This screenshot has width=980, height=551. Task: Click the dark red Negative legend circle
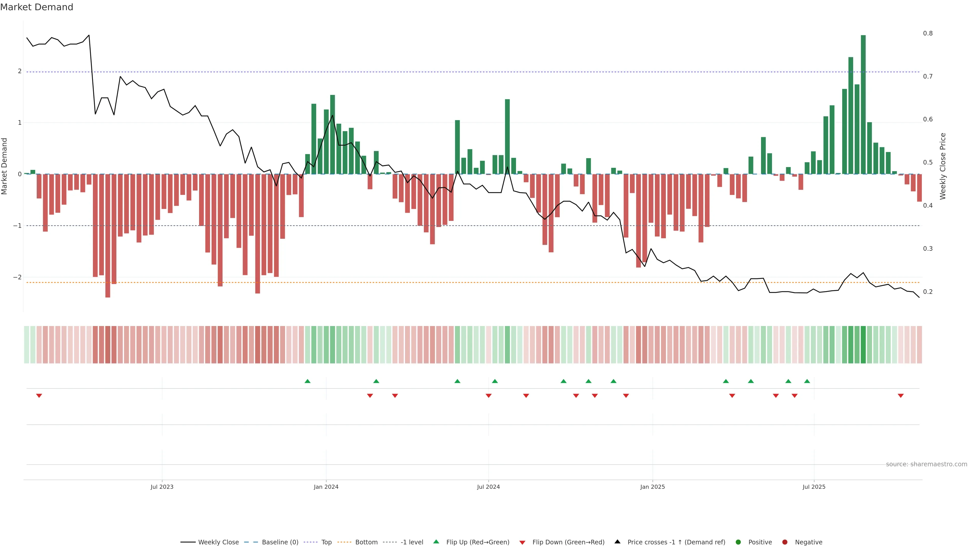click(x=785, y=542)
